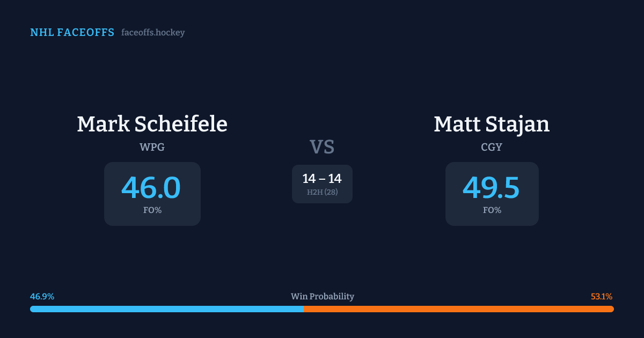Click the FO% label under 46.0
This screenshot has height=338, width=644.
[152, 210]
